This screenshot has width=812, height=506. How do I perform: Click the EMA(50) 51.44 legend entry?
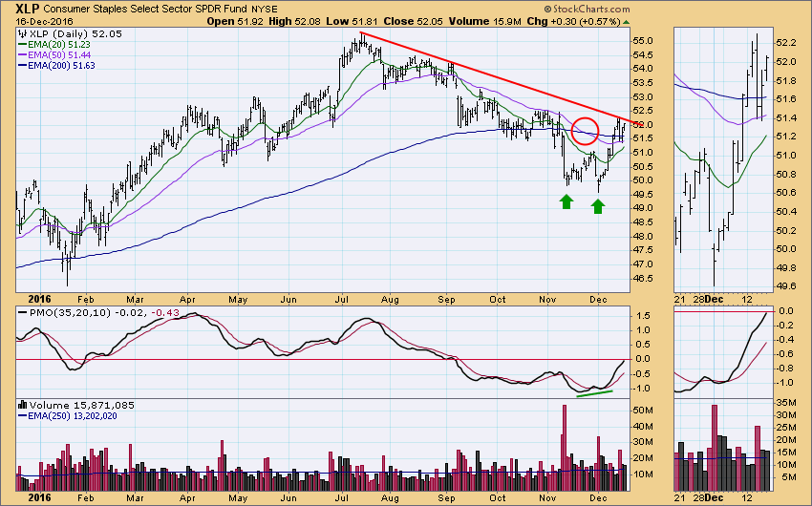click(x=59, y=54)
